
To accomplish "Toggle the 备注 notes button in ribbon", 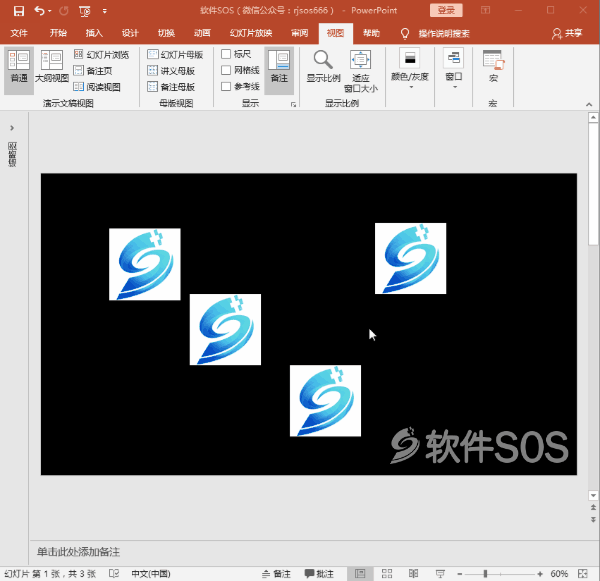I will [279, 71].
